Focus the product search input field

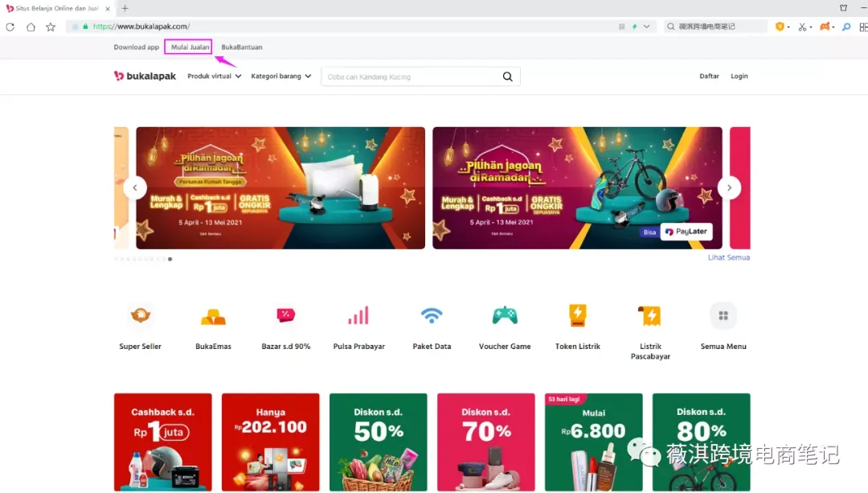412,76
